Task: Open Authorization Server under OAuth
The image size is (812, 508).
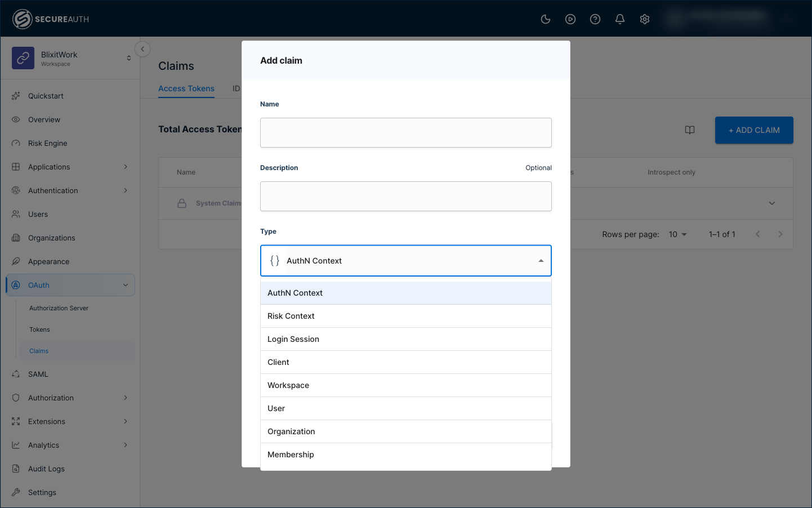Action: 59,308
